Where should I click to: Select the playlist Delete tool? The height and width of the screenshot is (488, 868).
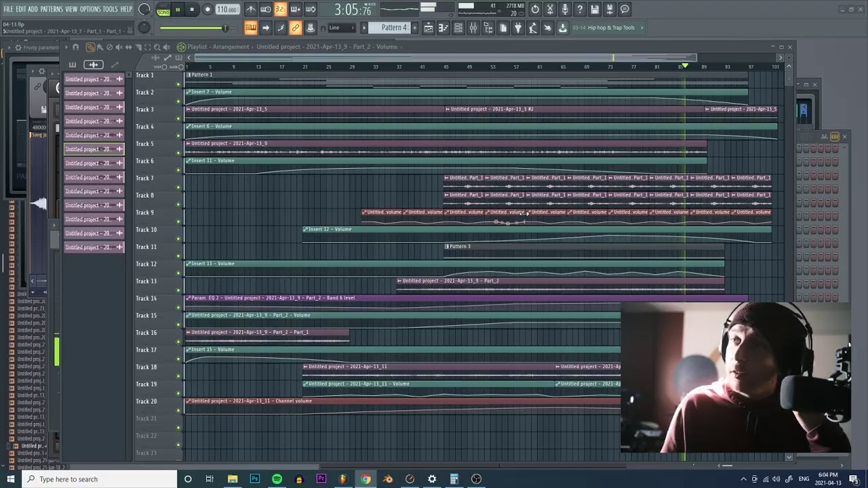(109, 47)
